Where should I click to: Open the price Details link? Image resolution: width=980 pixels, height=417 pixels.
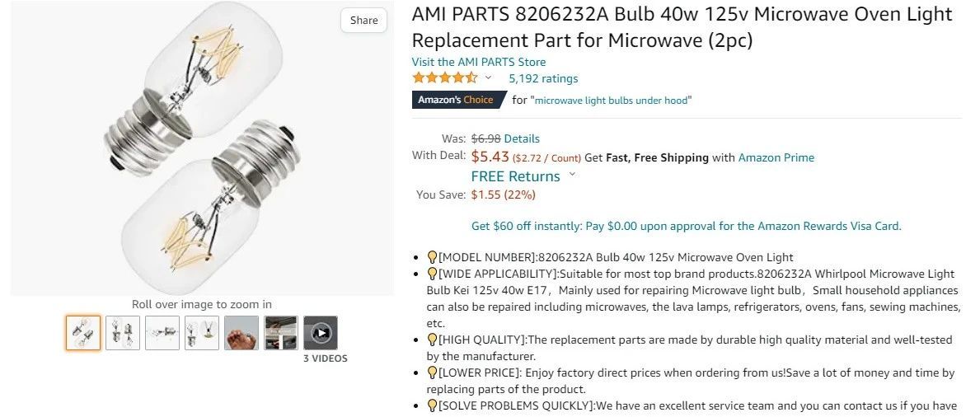(x=522, y=138)
